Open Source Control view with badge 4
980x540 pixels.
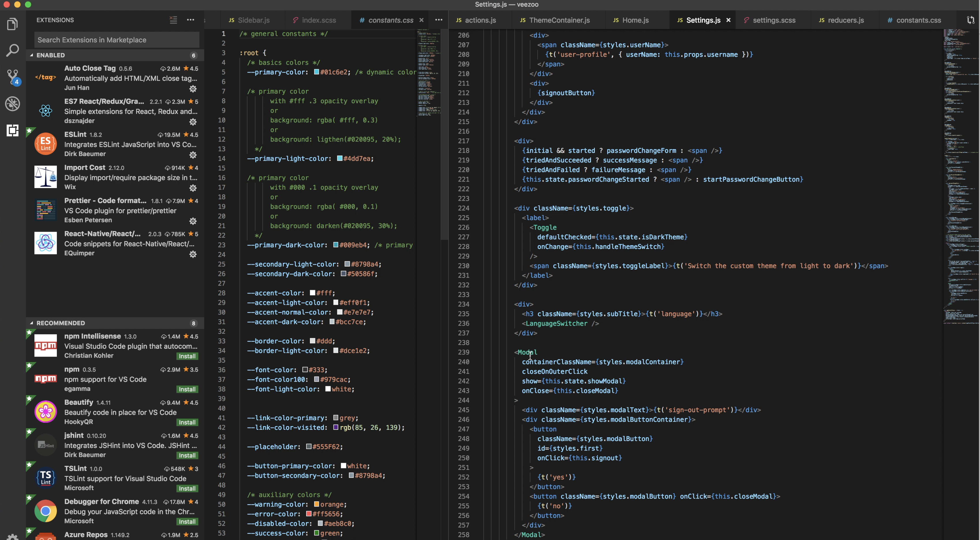(12, 76)
